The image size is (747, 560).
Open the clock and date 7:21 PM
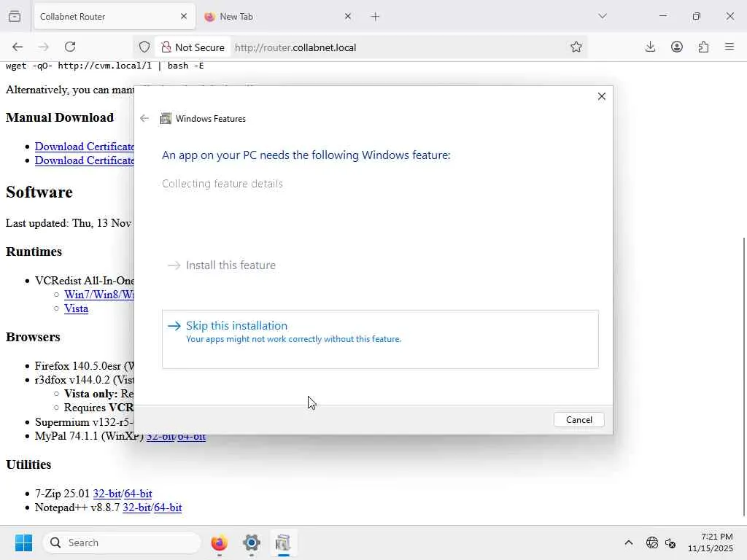(x=711, y=542)
